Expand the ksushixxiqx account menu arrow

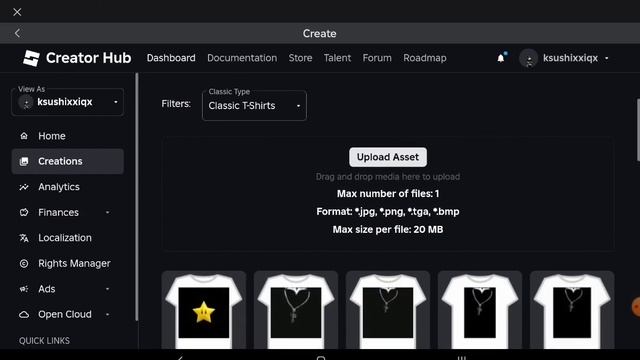607,58
